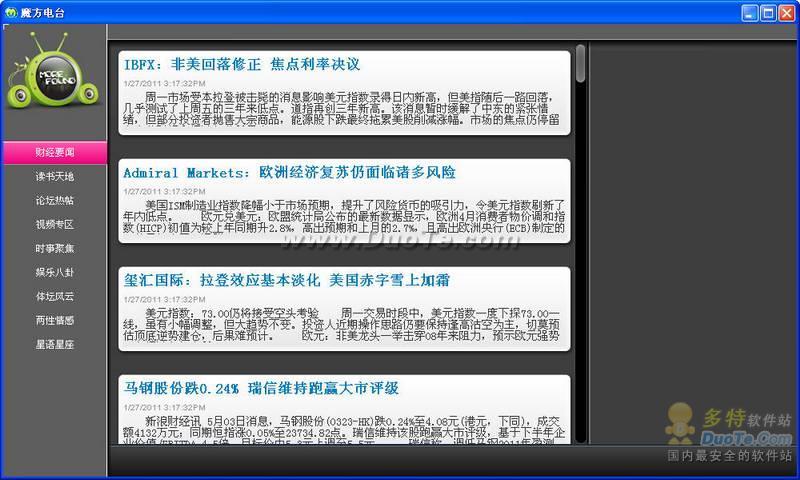Select 星语星座 in the sidebar

[54, 344]
